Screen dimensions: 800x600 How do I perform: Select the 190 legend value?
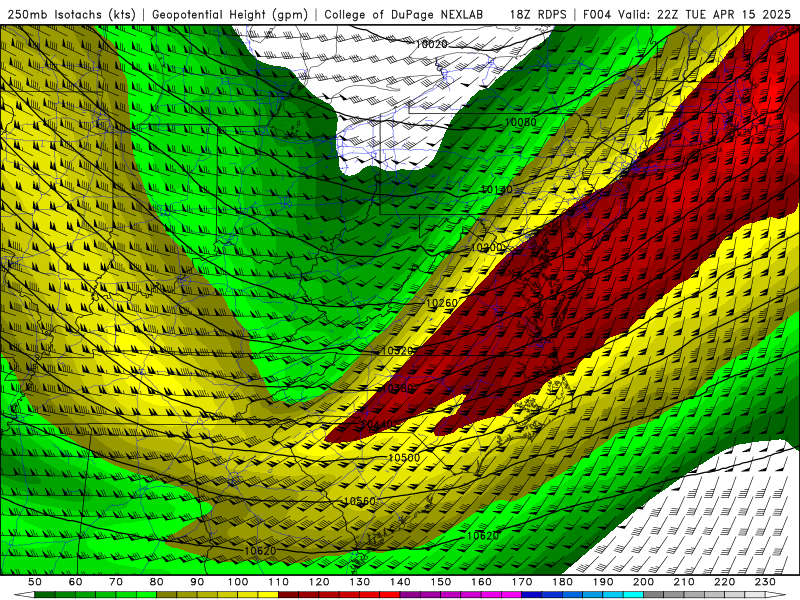603,582
